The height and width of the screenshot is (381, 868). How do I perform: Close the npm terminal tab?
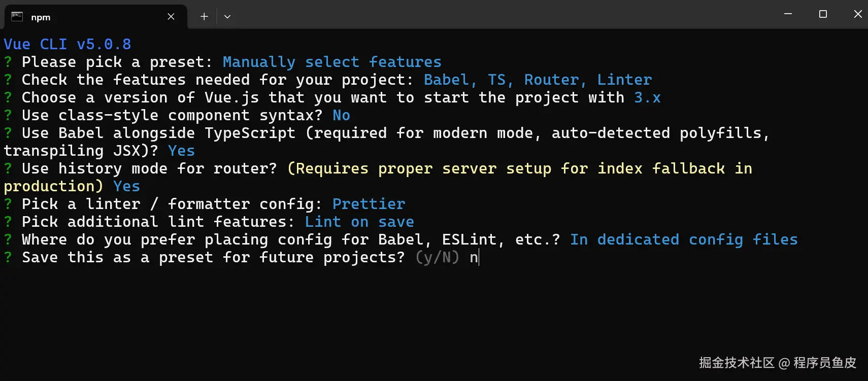171,17
